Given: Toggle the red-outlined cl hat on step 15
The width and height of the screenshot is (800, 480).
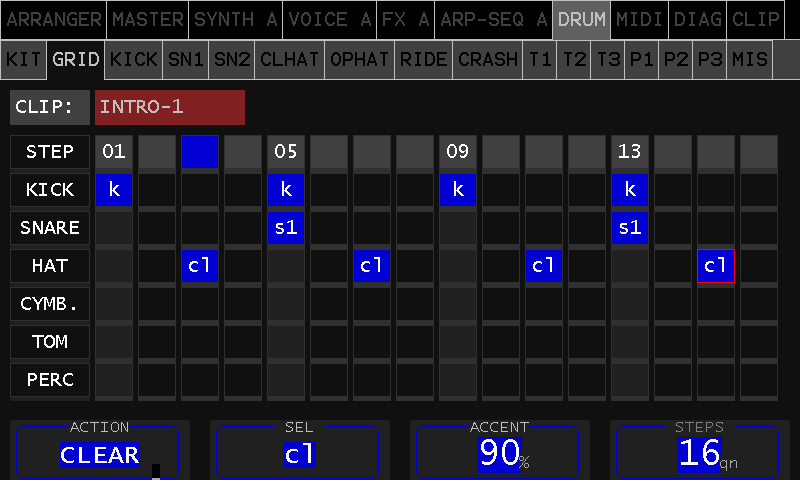Looking at the screenshot, I should point(716,266).
